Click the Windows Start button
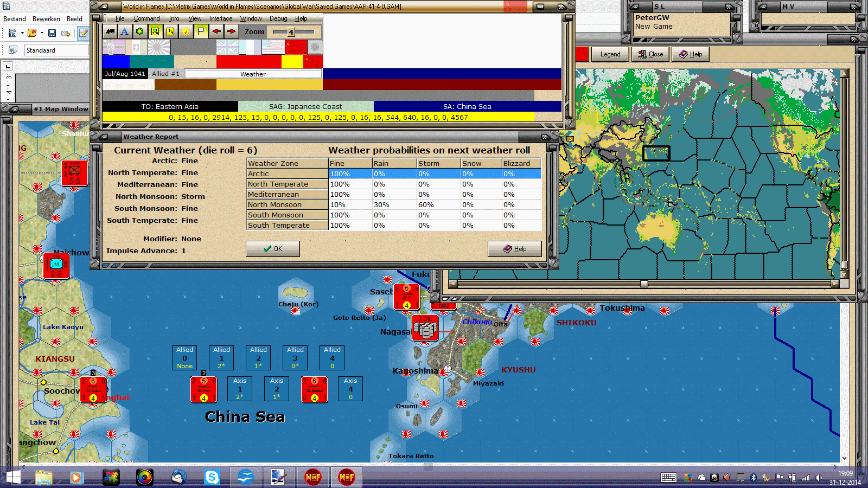 point(13,477)
